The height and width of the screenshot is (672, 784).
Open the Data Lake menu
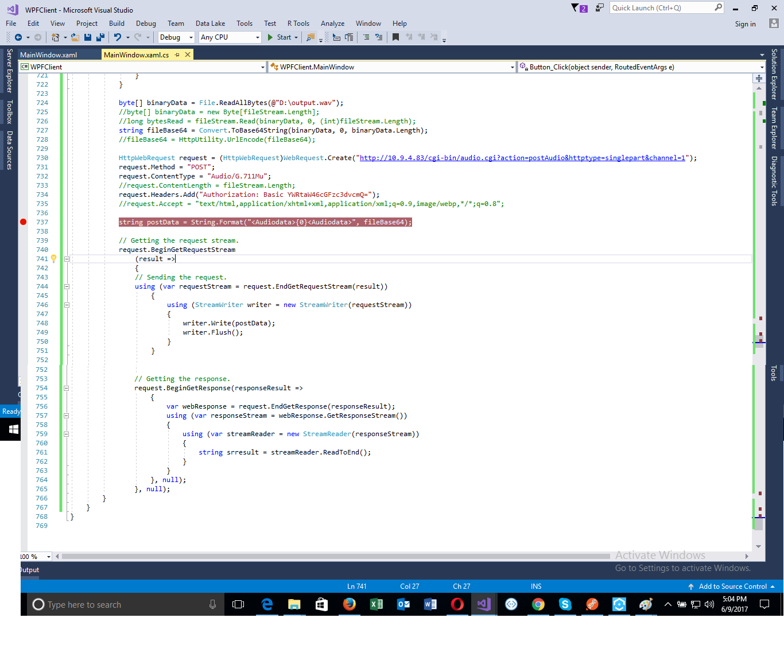click(x=210, y=24)
